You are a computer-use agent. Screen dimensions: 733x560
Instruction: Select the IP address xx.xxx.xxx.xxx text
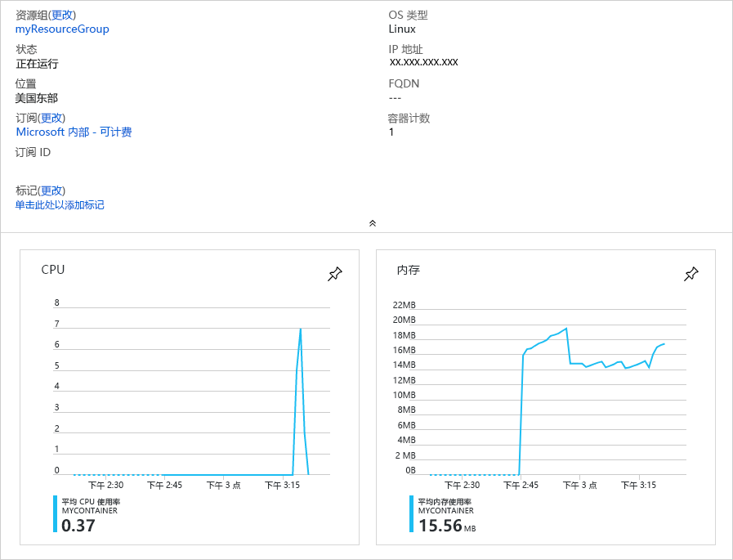(x=423, y=62)
